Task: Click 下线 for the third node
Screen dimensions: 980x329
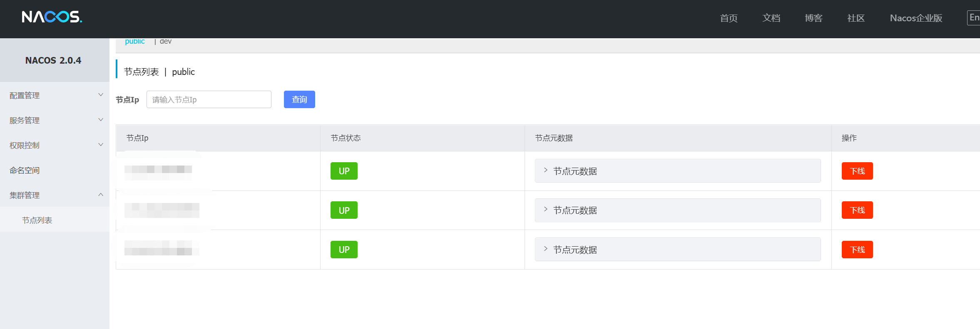Action: point(857,250)
